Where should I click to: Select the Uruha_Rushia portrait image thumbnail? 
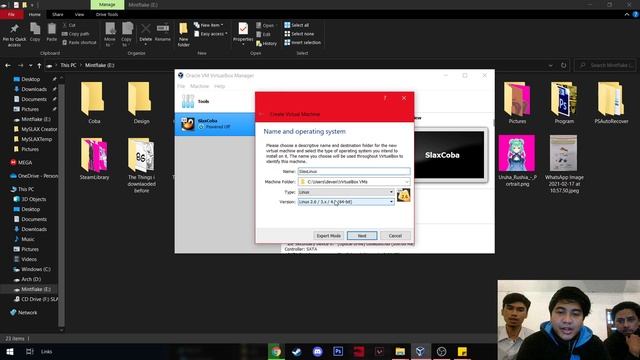tap(517, 153)
